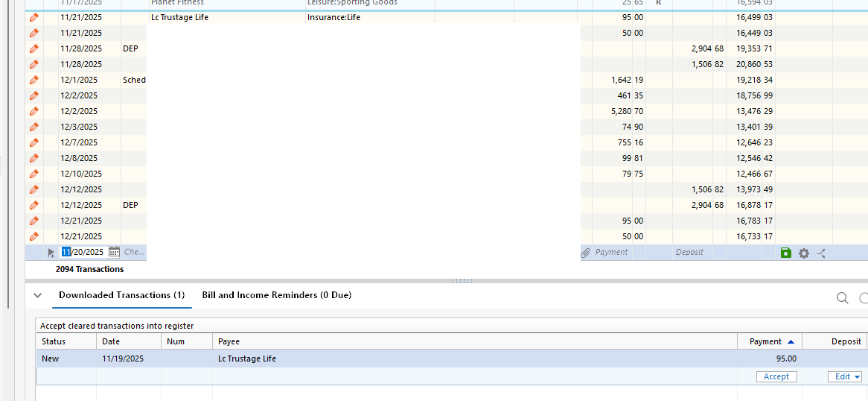868x401 pixels.
Task: Click pencil icon on row with balance 16,733 17
Action: [x=33, y=236]
